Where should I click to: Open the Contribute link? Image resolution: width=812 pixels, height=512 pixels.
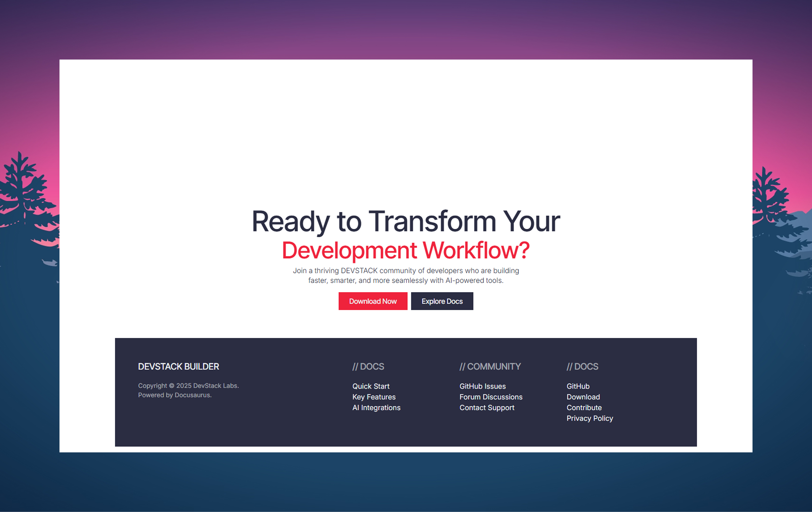click(584, 408)
